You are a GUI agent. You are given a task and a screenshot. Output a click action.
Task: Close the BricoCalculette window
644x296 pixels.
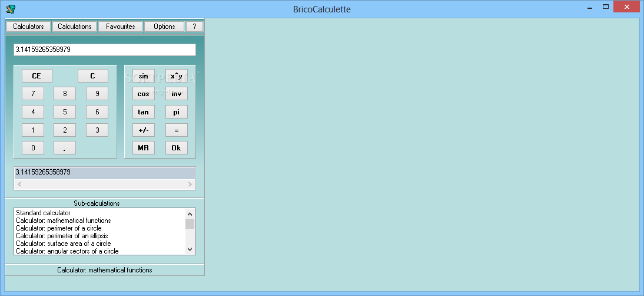point(627,6)
